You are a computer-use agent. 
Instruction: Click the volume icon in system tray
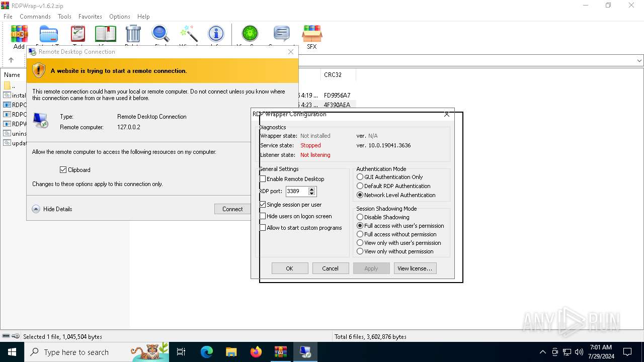coord(579,352)
